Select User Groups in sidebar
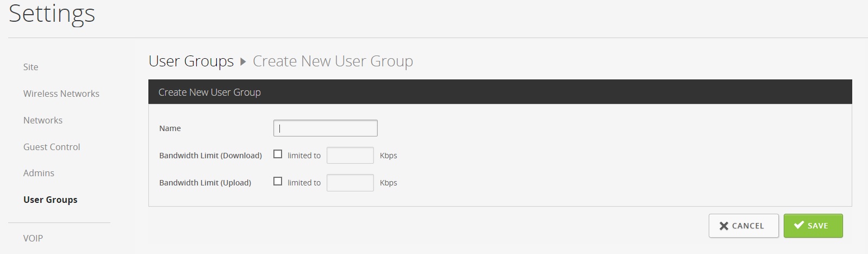Screen dimensions: 868x254 click(x=51, y=200)
